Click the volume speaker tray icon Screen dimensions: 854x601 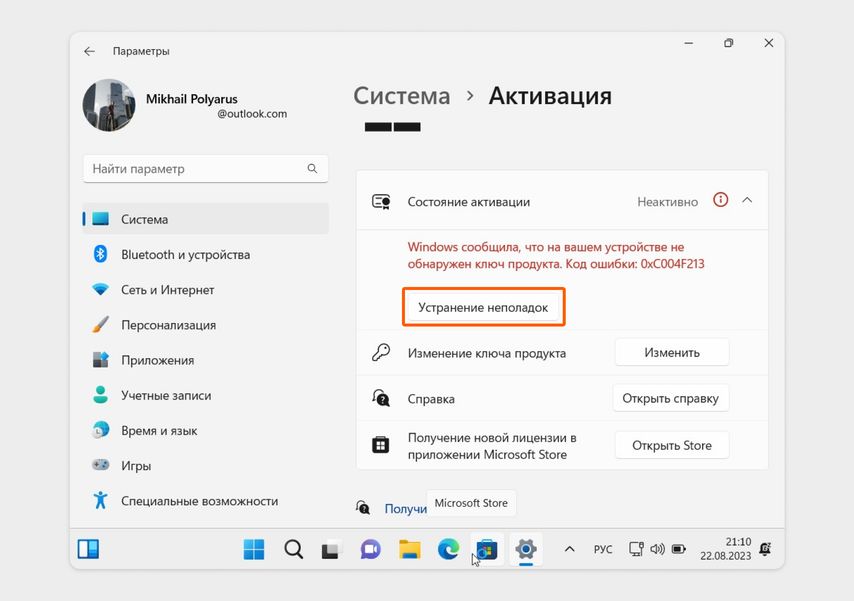(657, 549)
